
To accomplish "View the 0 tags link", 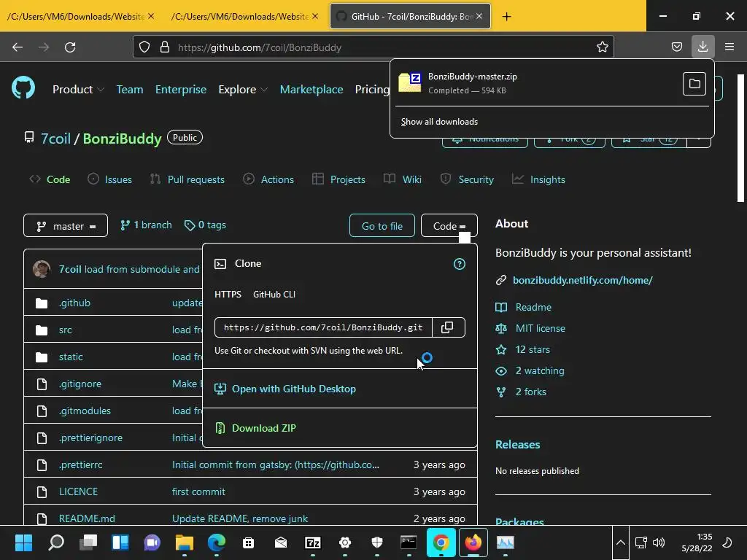I will [x=205, y=225].
